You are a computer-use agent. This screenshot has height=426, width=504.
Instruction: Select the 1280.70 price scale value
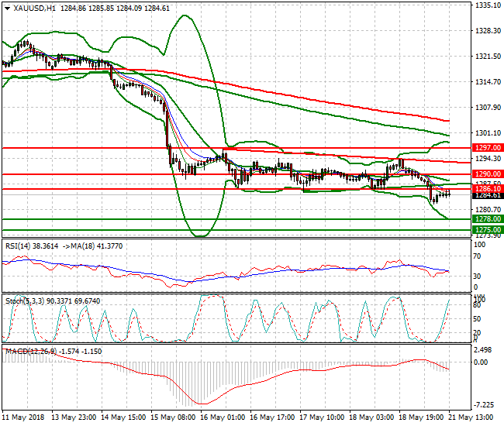488,210
